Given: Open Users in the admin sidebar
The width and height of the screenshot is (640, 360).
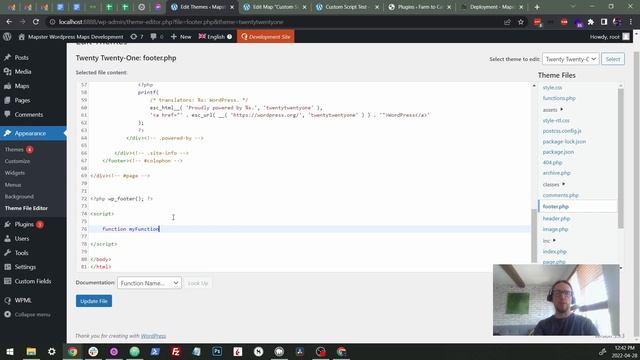Looking at the screenshot, I should (22, 239).
